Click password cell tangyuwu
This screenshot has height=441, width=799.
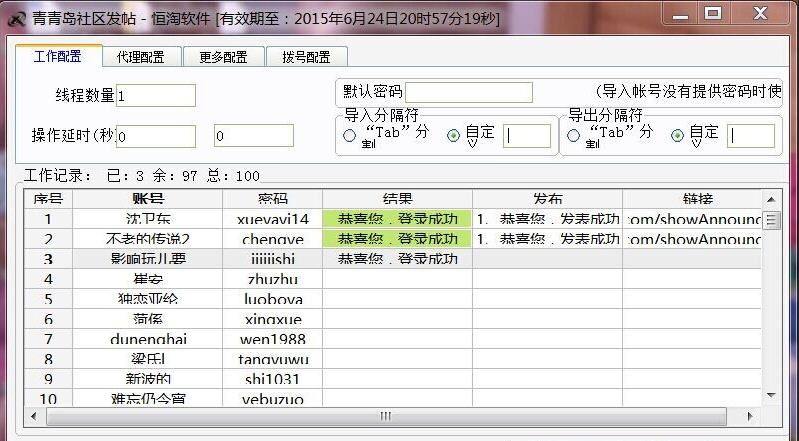click(273, 359)
